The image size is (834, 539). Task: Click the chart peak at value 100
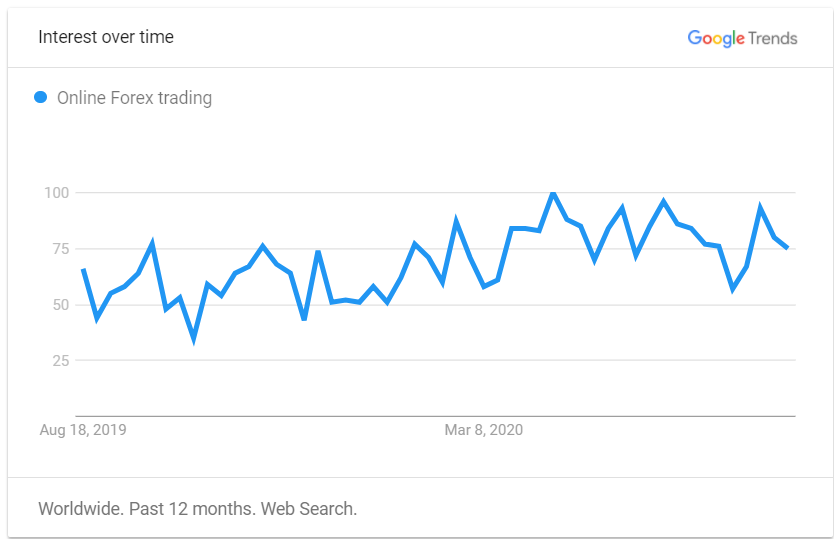[553, 193]
